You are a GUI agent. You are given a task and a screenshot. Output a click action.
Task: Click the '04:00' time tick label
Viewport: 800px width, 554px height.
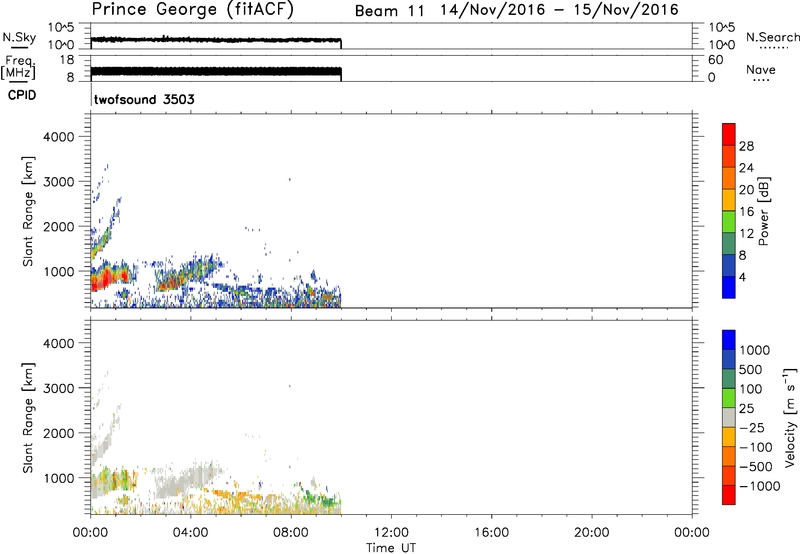point(190,533)
